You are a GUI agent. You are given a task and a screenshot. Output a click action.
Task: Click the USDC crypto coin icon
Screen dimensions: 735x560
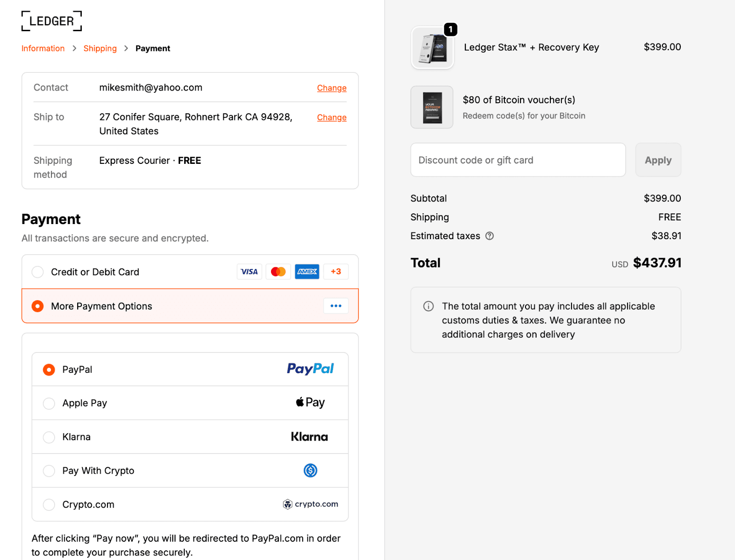pos(311,470)
